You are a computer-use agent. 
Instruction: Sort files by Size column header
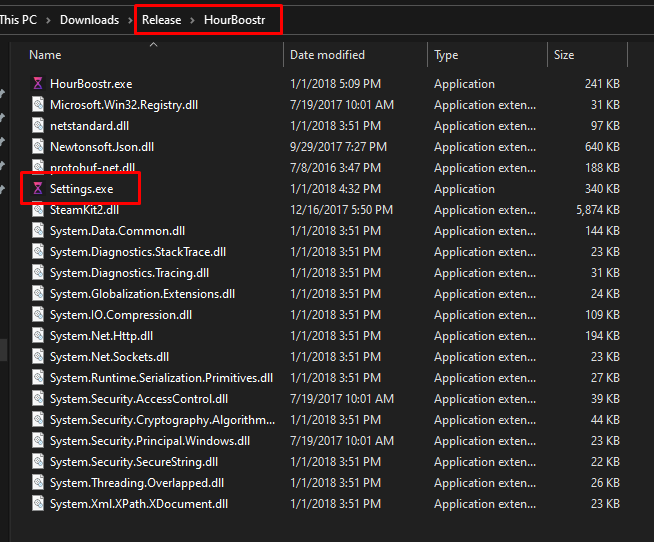tap(566, 55)
